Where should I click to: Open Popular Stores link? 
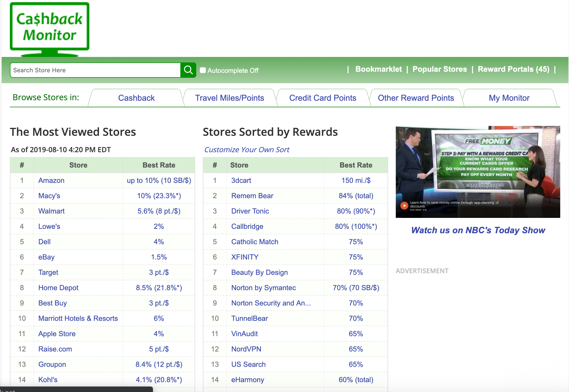(440, 69)
